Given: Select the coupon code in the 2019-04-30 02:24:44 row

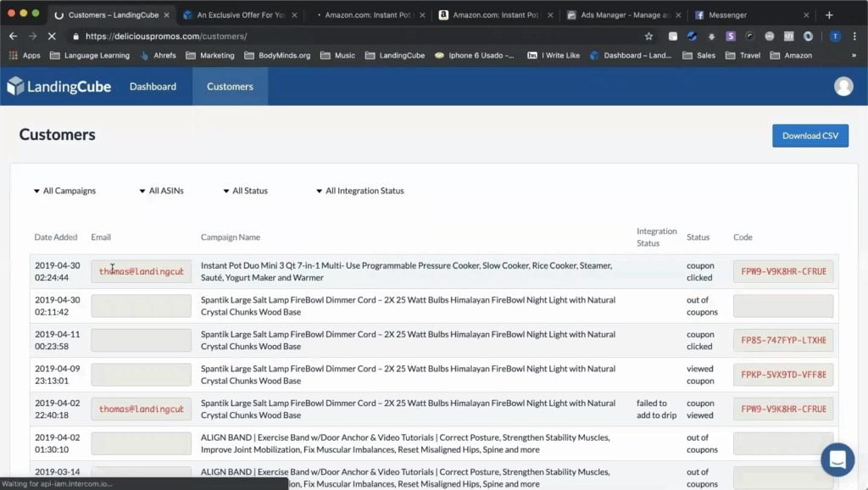Looking at the screenshot, I should tap(783, 271).
